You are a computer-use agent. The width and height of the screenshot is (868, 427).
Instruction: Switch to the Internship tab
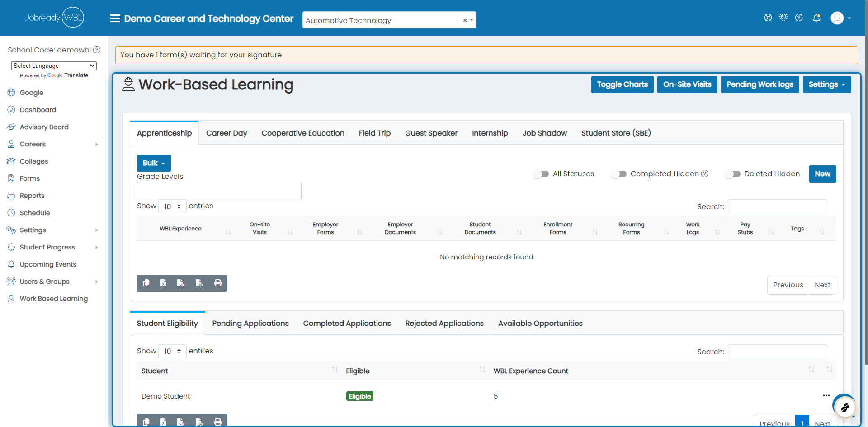490,133
